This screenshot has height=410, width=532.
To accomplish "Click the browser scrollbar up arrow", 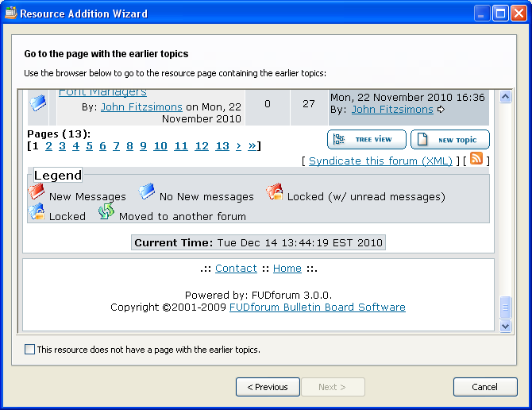I will click(x=506, y=97).
